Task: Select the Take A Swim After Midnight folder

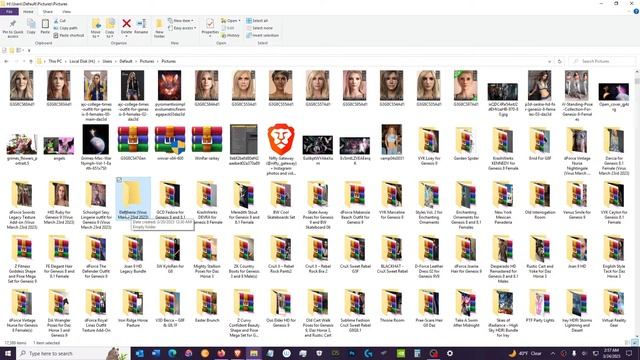Action: tap(466, 308)
